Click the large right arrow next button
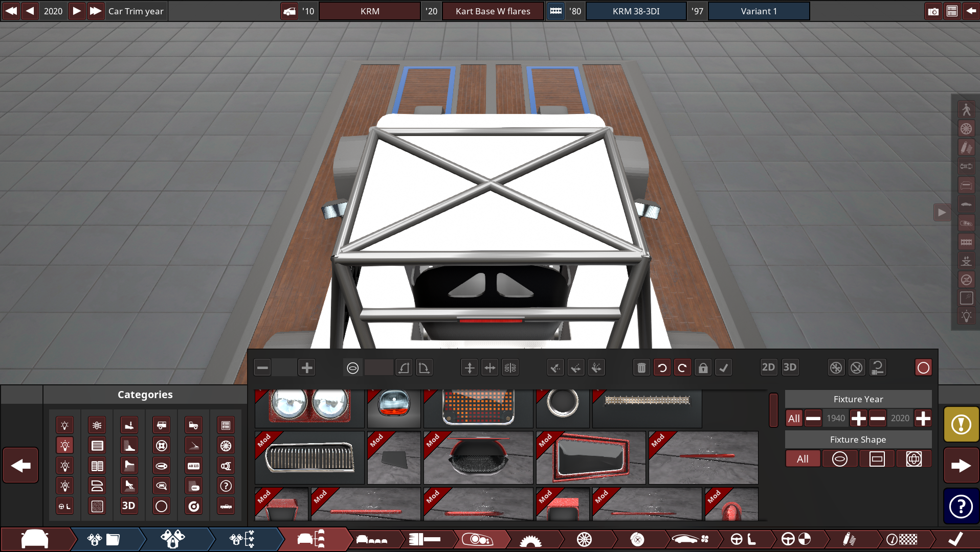This screenshot has height=552, width=980. 961,465
